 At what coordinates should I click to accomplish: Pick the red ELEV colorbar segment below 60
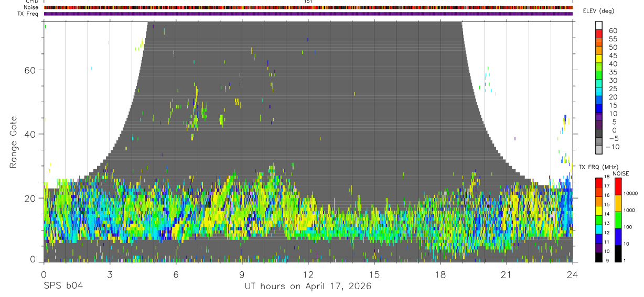(x=599, y=34)
